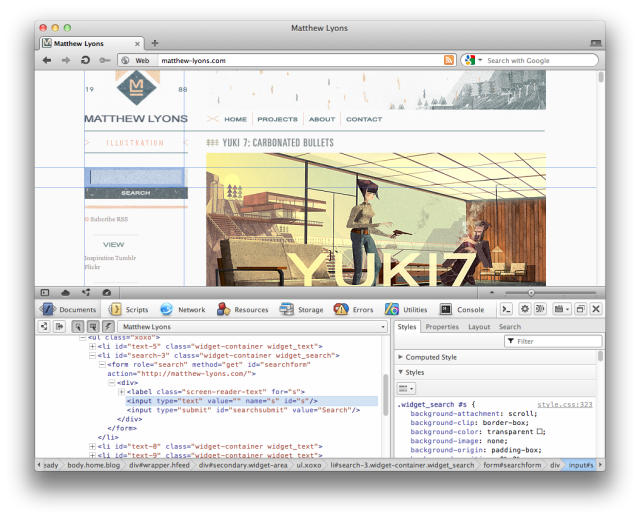Detach Dragonfly into separate window
This screenshot has height=519, width=640.
pyautogui.click(x=580, y=309)
